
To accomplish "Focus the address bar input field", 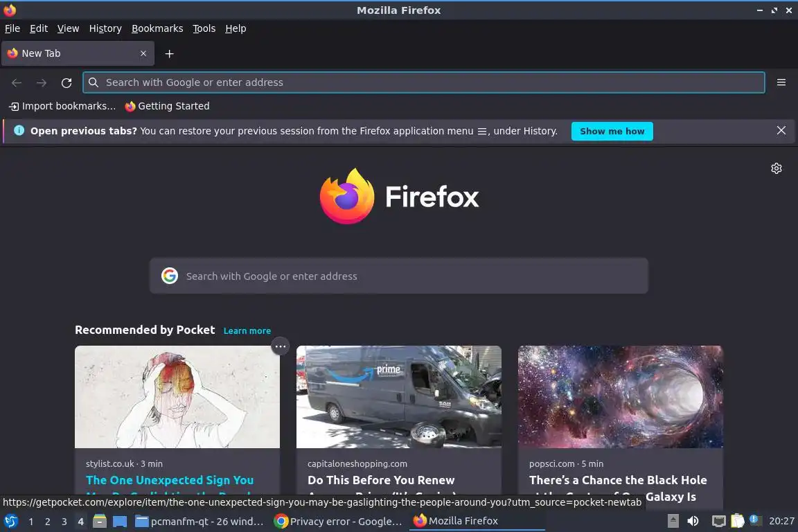I will click(423, 82).
